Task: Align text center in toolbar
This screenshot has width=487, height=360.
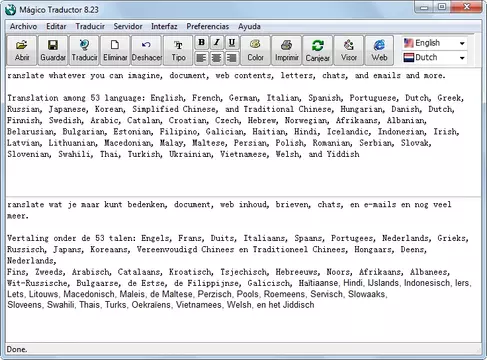Action: tap(217, 58)
